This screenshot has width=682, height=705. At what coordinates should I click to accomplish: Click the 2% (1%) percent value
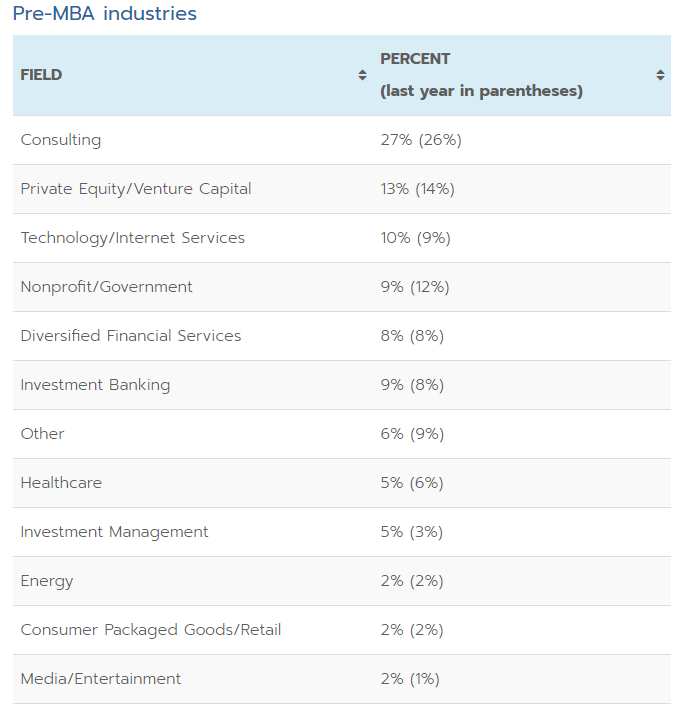[410, 679]
